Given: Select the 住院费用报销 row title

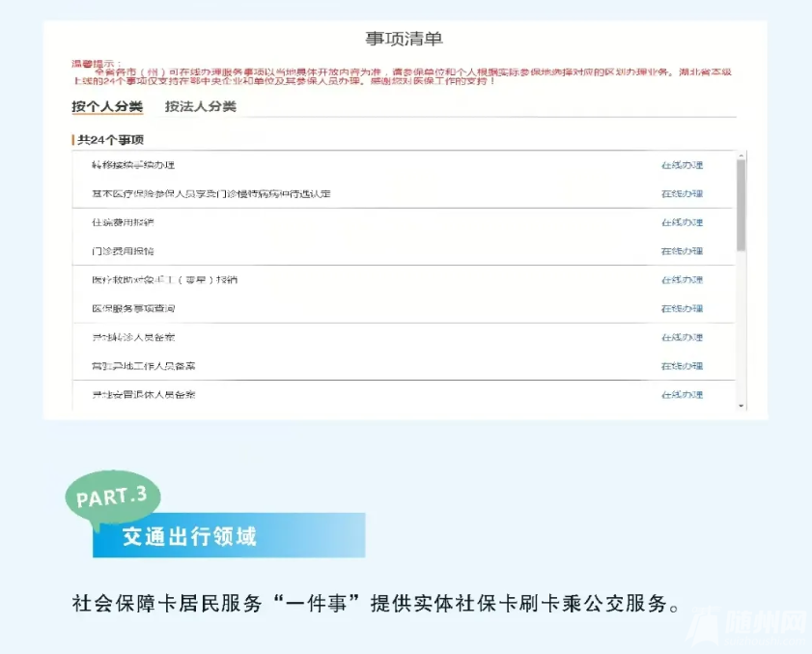Looking at the screenshot, I should (123, 222).
